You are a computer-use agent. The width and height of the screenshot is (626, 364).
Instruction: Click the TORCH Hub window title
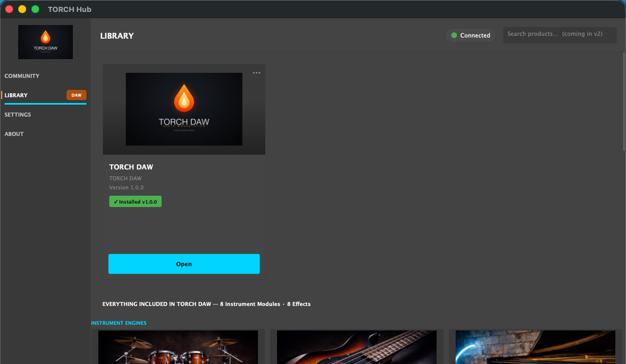(69, 9)
